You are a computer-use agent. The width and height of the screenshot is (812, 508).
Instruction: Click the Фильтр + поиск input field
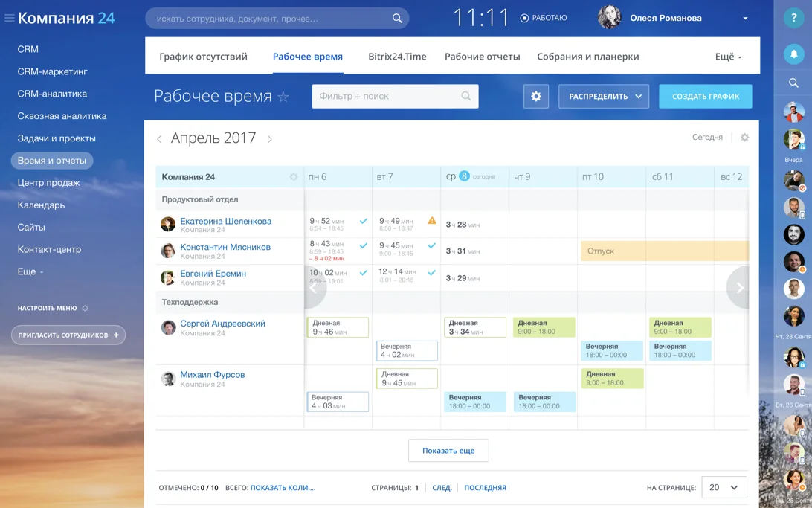[387, 97]
